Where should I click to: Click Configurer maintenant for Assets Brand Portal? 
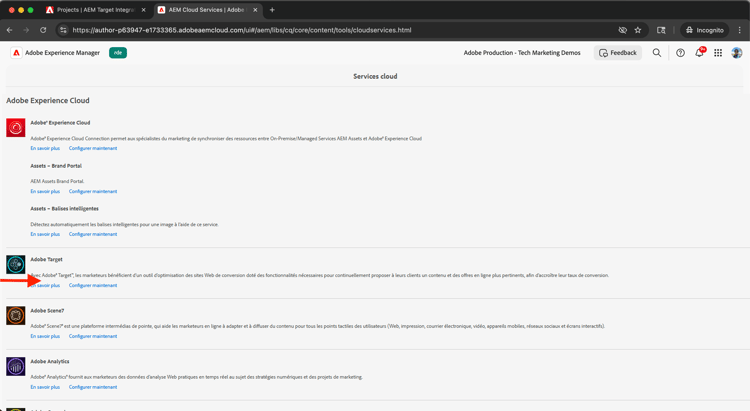click(x=93, y=191)
